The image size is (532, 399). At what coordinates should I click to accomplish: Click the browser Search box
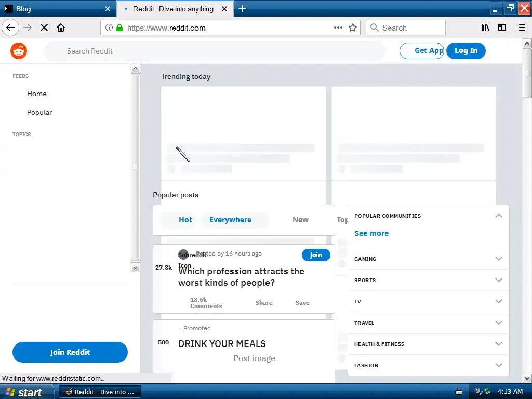tap(405, 28)
